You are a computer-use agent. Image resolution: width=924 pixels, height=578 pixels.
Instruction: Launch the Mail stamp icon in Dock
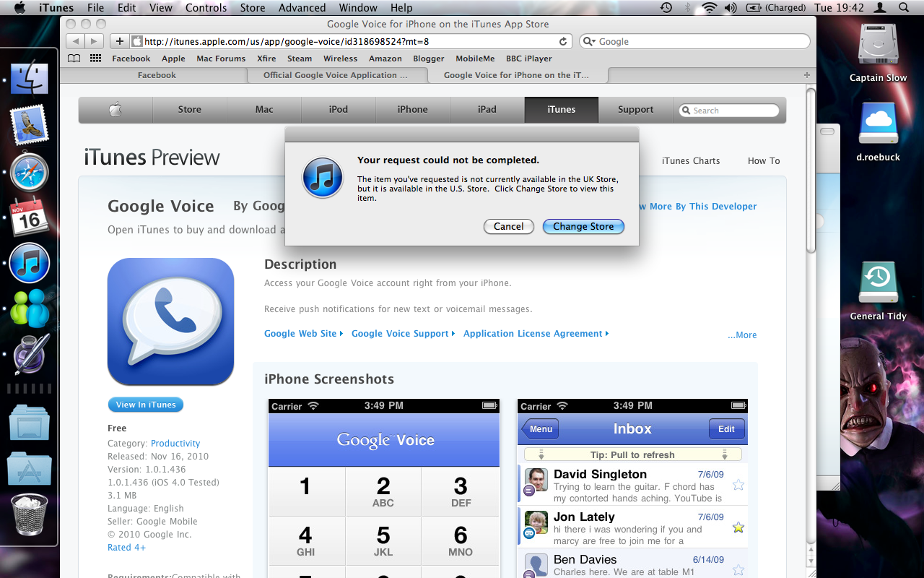tap(30, 124)
